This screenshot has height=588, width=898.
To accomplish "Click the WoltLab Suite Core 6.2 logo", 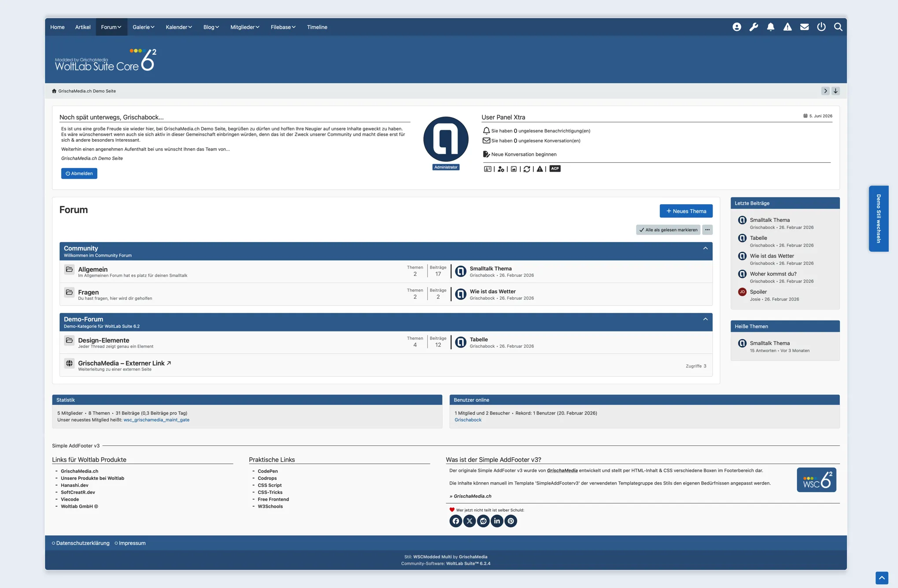I will pyautogui.click(x=105, y=60).
